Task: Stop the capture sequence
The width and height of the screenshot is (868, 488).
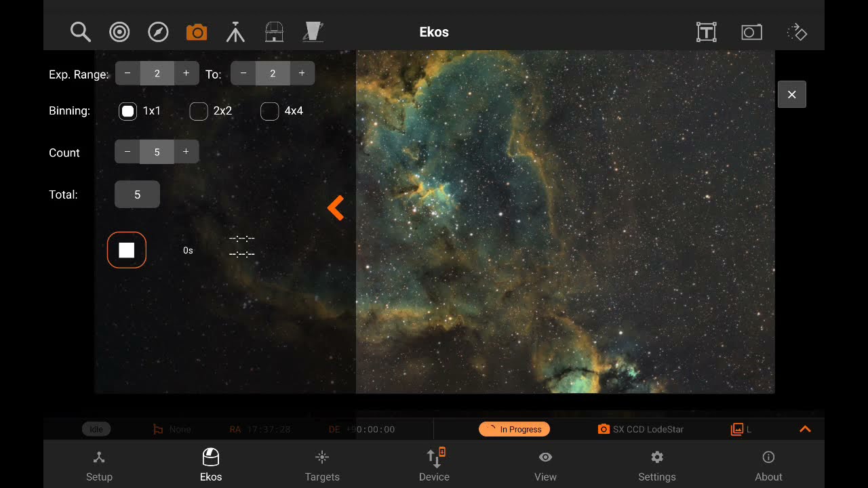Action: [127, 250]
